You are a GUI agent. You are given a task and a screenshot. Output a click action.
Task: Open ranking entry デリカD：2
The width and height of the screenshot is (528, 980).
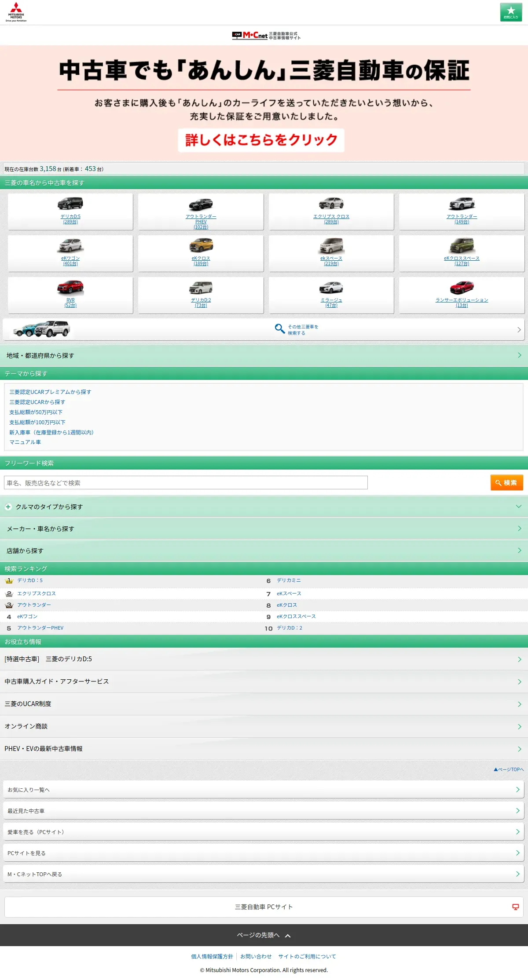coord(290,628)
